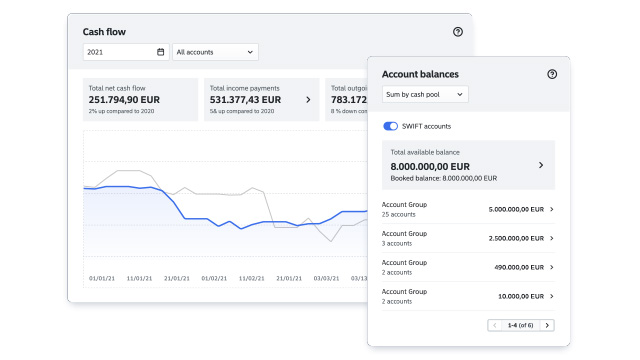Go to previous page of account groups
The width and height of the screenshot is (640, 360).
[x=494, y=325]
